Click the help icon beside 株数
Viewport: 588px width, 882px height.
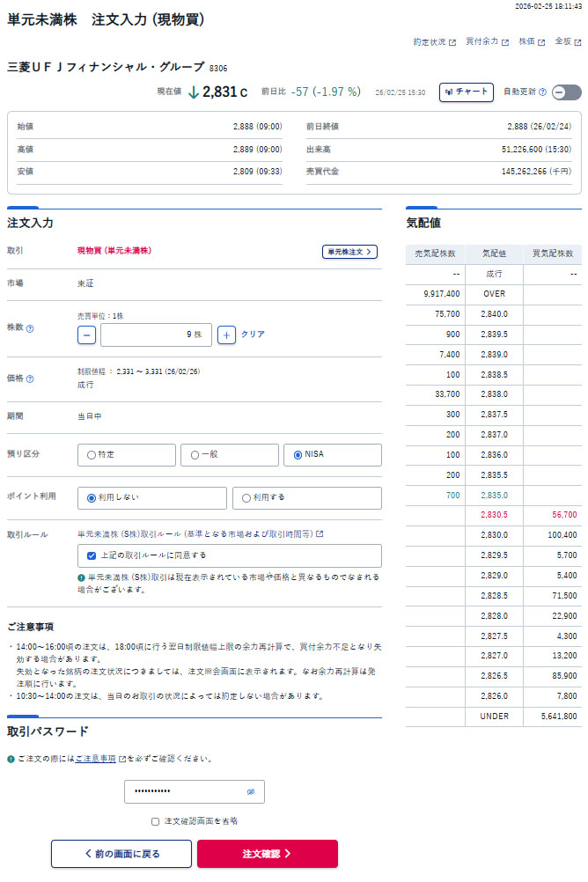point(30,328)
